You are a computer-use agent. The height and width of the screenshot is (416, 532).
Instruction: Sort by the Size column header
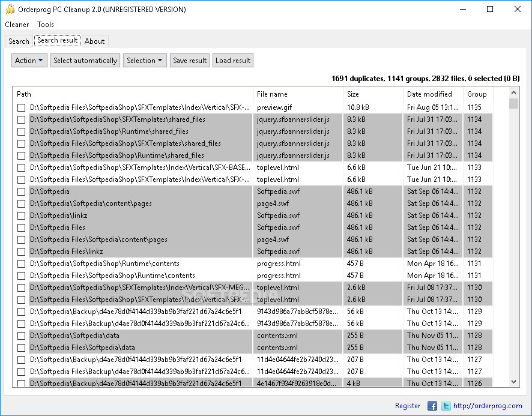[373, 94]
